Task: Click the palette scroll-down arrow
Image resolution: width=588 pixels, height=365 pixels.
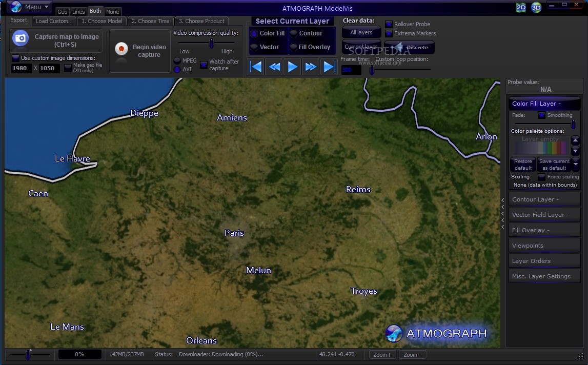Action: pyautogui.click(x=575, y=150)
